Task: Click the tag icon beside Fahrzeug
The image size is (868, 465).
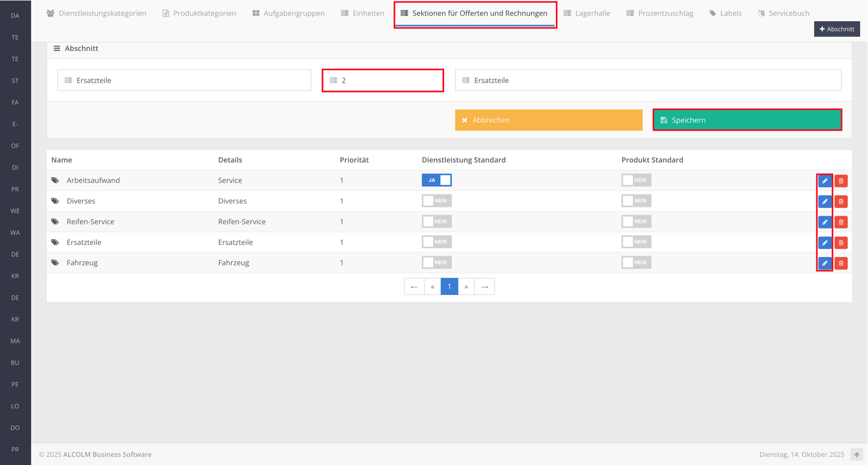Action: tap(55, 263)
